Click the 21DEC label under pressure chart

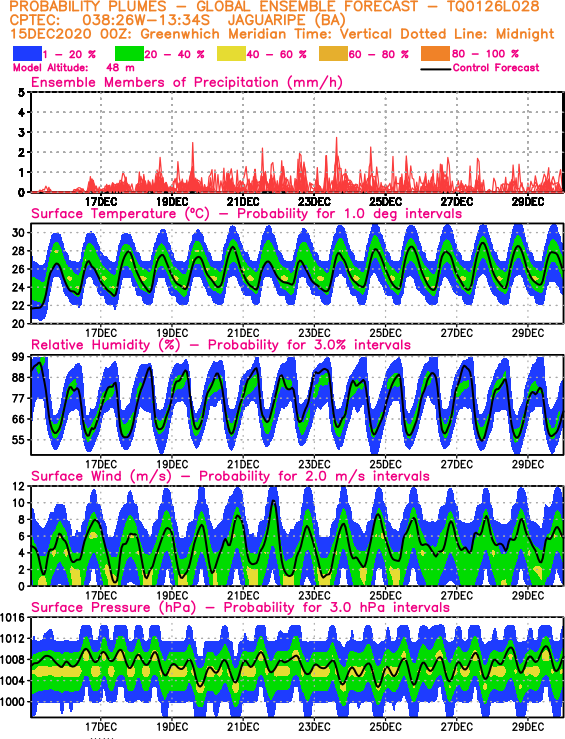[243, 727]
